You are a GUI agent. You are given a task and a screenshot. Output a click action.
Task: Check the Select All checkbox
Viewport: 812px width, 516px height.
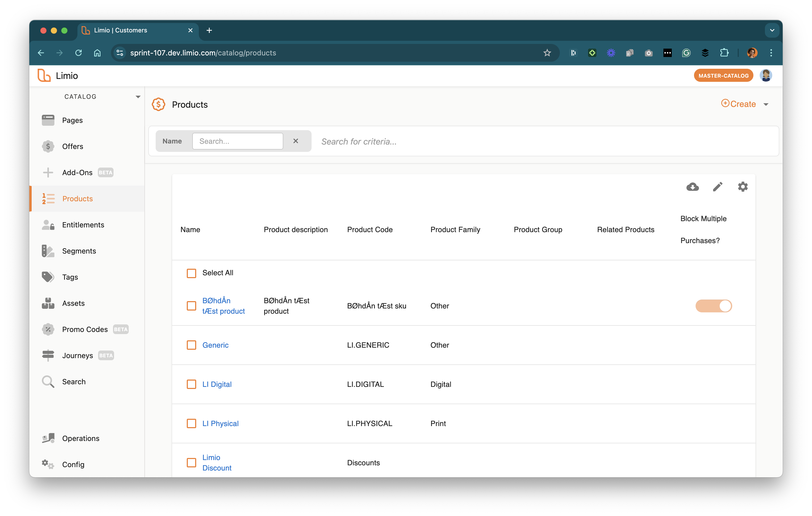coord(191,273)
